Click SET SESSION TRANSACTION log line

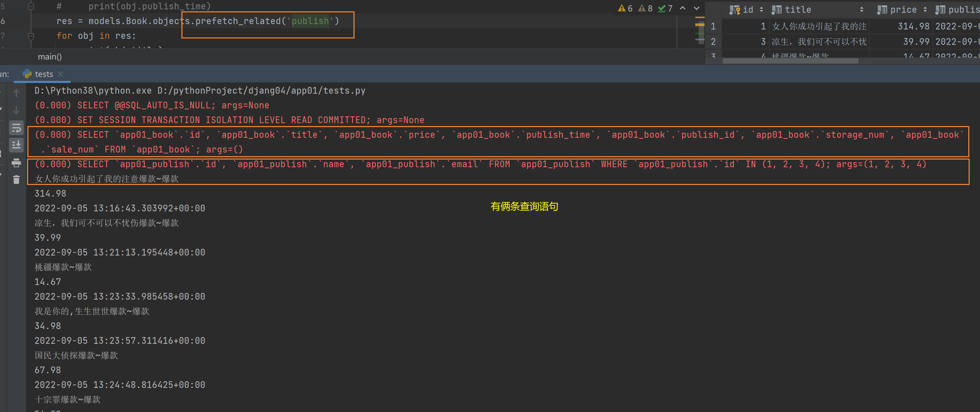(230, 120)
